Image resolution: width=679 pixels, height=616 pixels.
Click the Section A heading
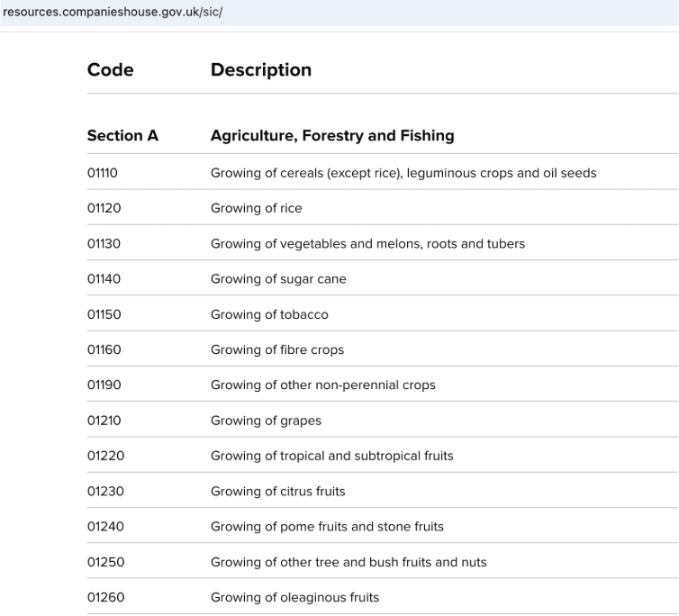pyautogui.click(x=123, y=136)
